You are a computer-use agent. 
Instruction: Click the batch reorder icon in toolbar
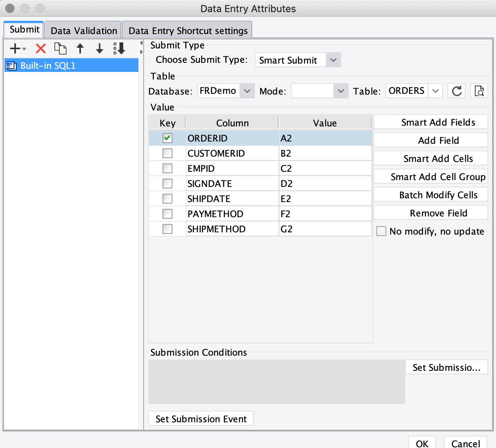click(119, 48)
